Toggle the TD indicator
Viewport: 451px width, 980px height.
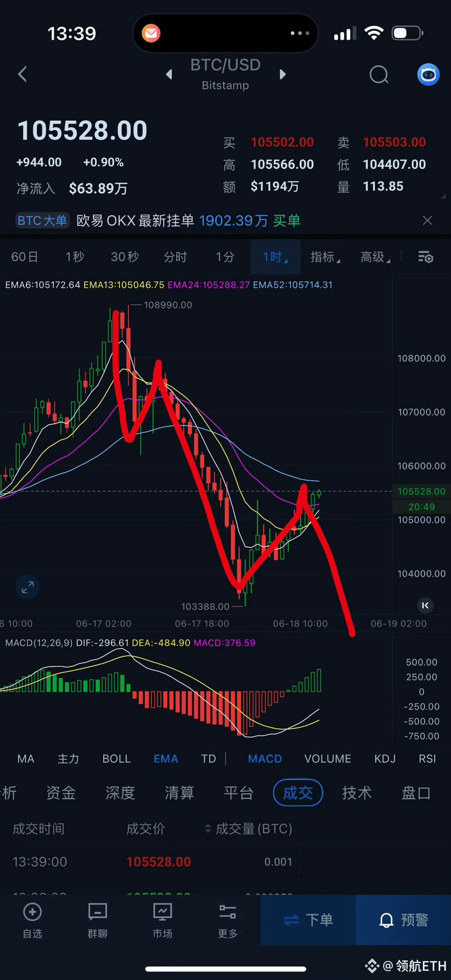click(x=209, y=759)
